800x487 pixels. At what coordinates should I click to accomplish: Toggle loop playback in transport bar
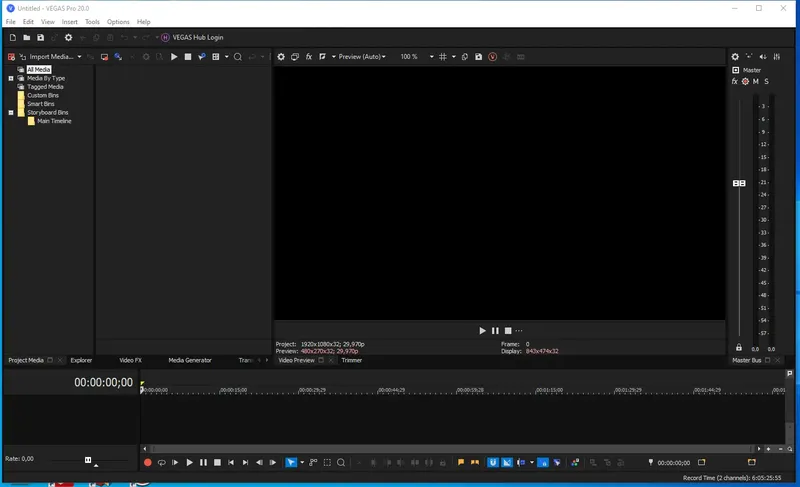tap(161, 463)
